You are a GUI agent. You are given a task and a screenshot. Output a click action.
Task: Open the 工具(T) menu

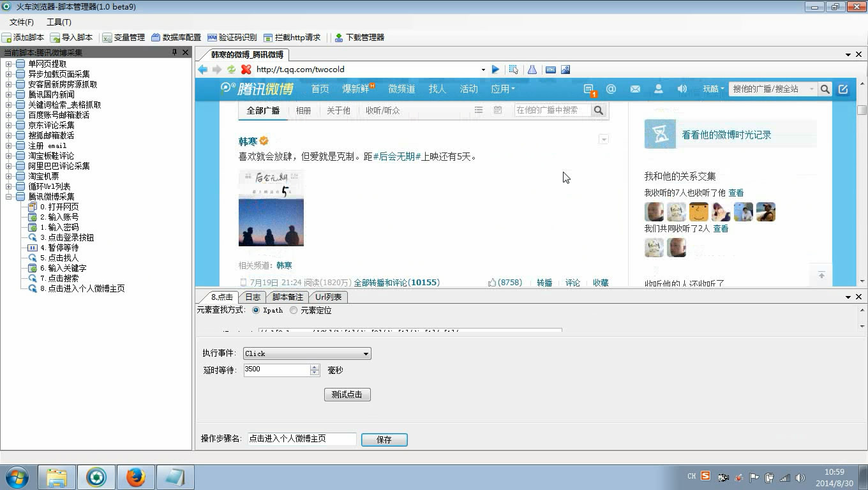click(59, 22)
